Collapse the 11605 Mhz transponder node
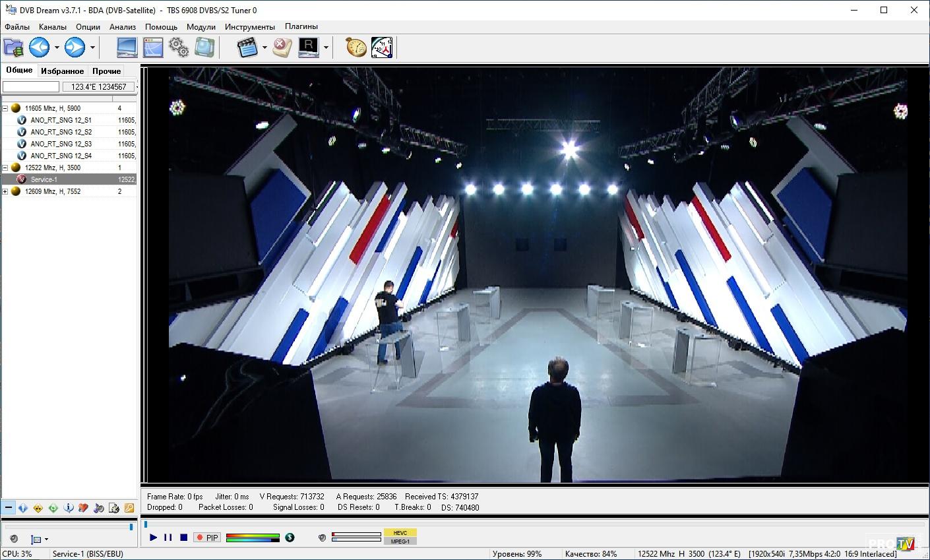Viewport: 930px width, 560px height. (5, 108)
